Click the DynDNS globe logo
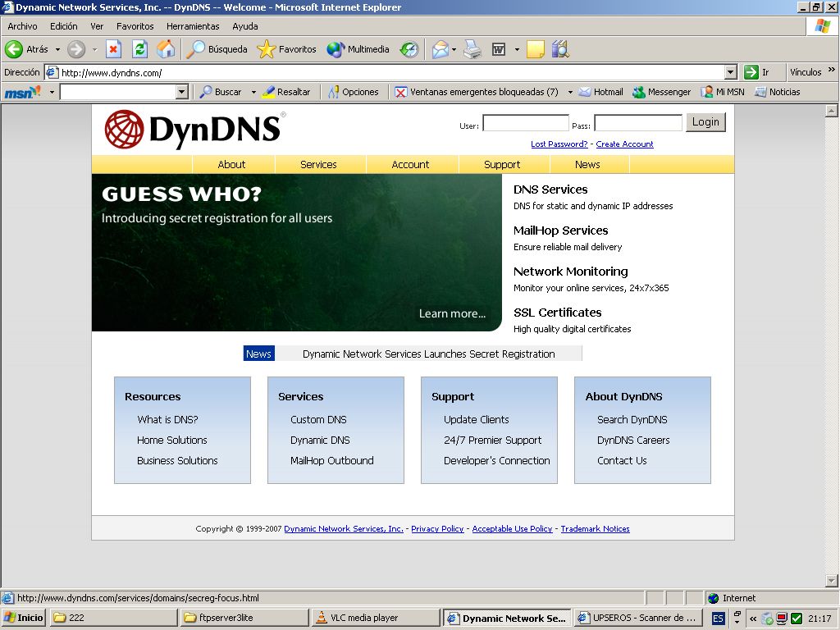The height and width of the screenshot is (630, 840). point(125,129)
